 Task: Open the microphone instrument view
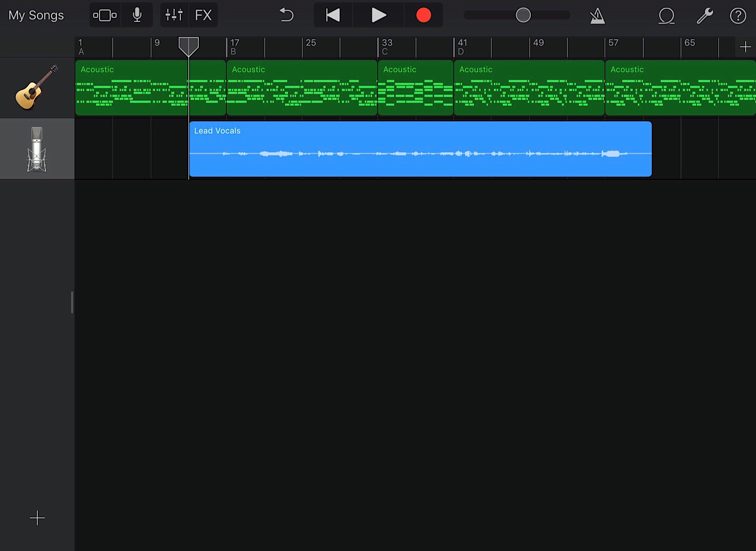pyautogui.click(x=137, y=15)
